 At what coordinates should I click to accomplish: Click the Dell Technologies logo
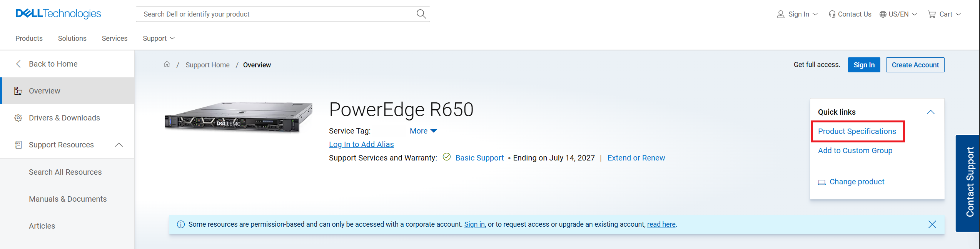coord(58,14)
